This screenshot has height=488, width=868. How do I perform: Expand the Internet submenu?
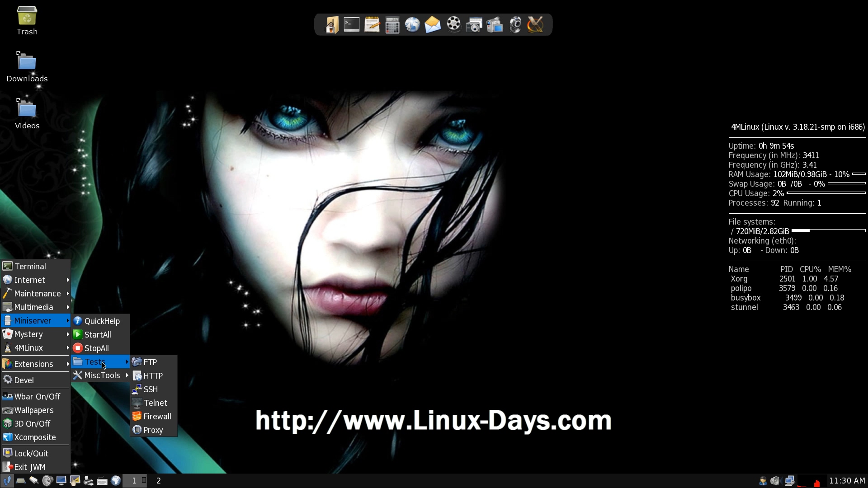point(36,280)
